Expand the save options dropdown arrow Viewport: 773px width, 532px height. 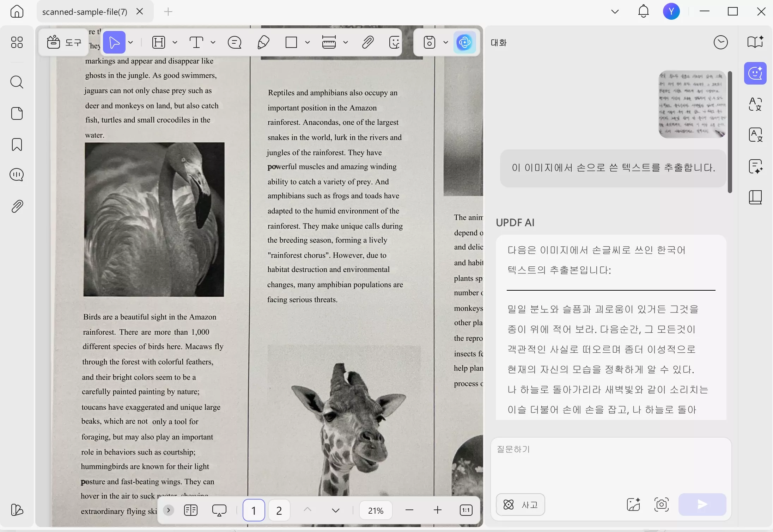tap(446, 42)
